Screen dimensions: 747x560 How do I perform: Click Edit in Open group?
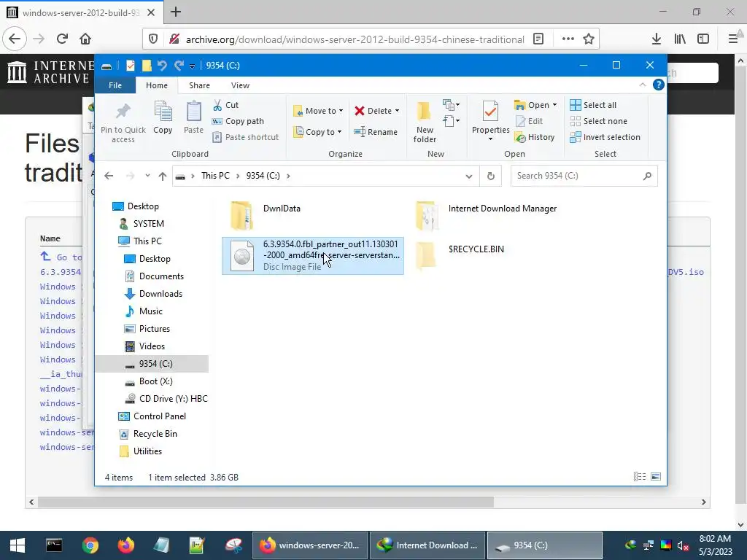coord(530,121)
